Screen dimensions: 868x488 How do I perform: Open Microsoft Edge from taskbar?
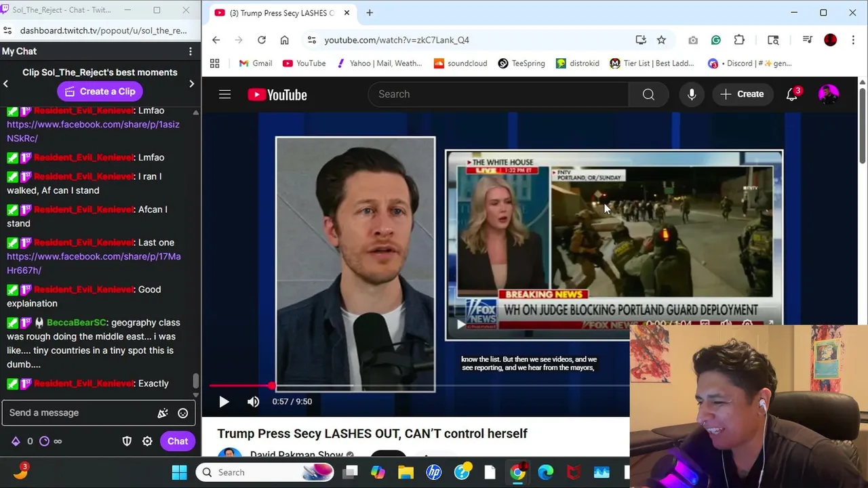click(x=546, y=472)
